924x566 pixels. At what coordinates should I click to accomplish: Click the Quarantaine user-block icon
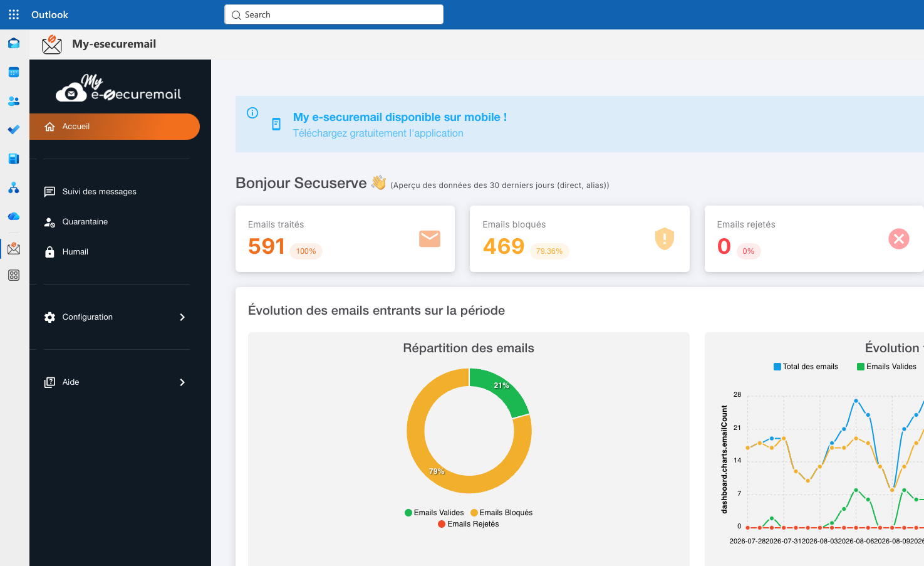pyautogui.click(x=50, y=222)
